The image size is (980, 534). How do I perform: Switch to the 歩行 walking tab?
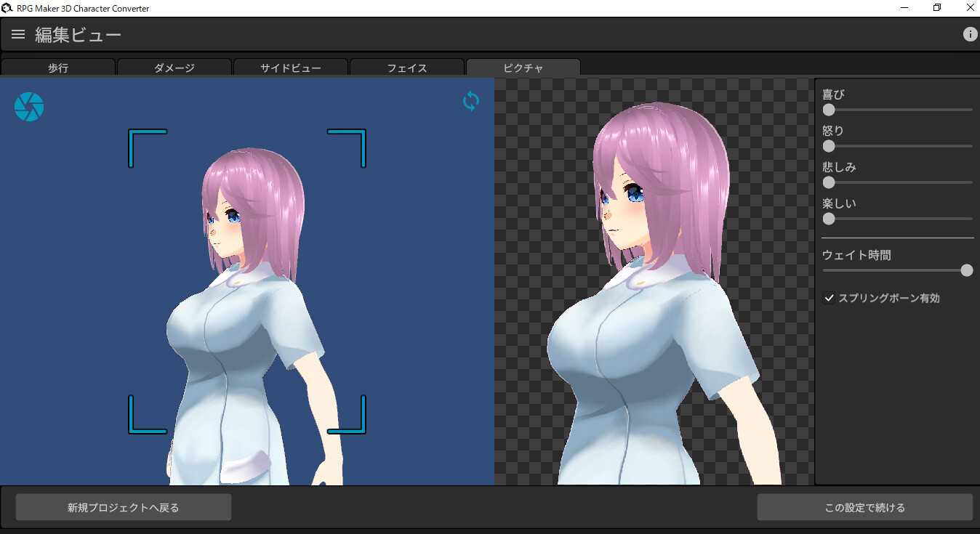click(58, 67)
